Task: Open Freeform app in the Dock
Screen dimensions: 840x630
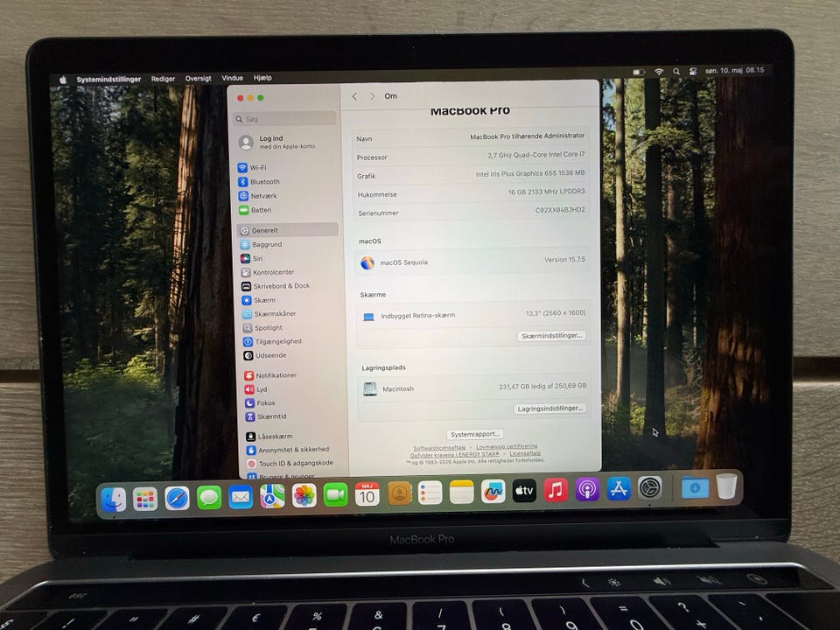Action: coord(493,491)
